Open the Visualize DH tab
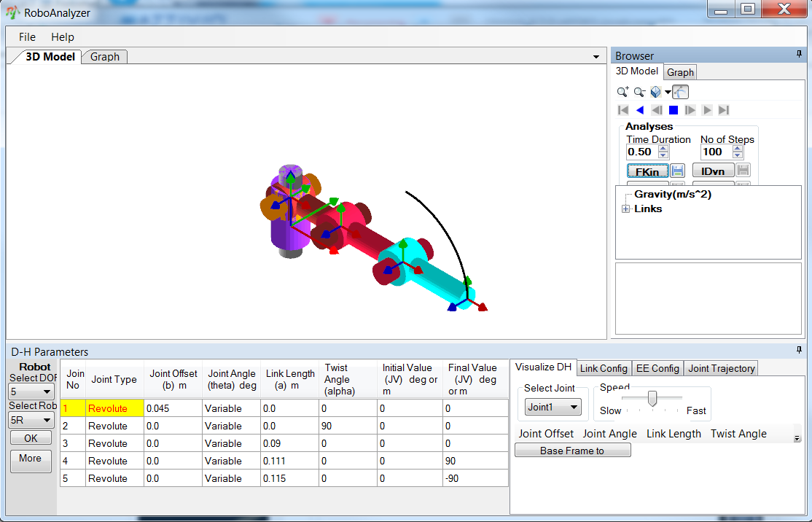This screenshot has width=812, height=522. point(543,367)
